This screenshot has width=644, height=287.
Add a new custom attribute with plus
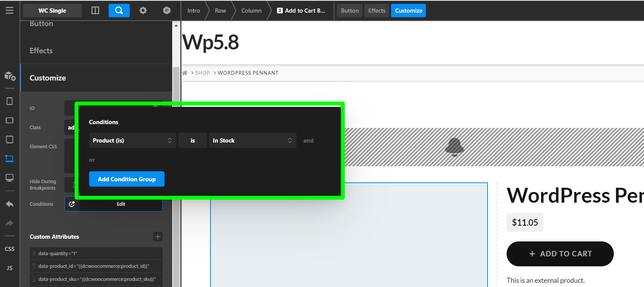pos(158,237)
